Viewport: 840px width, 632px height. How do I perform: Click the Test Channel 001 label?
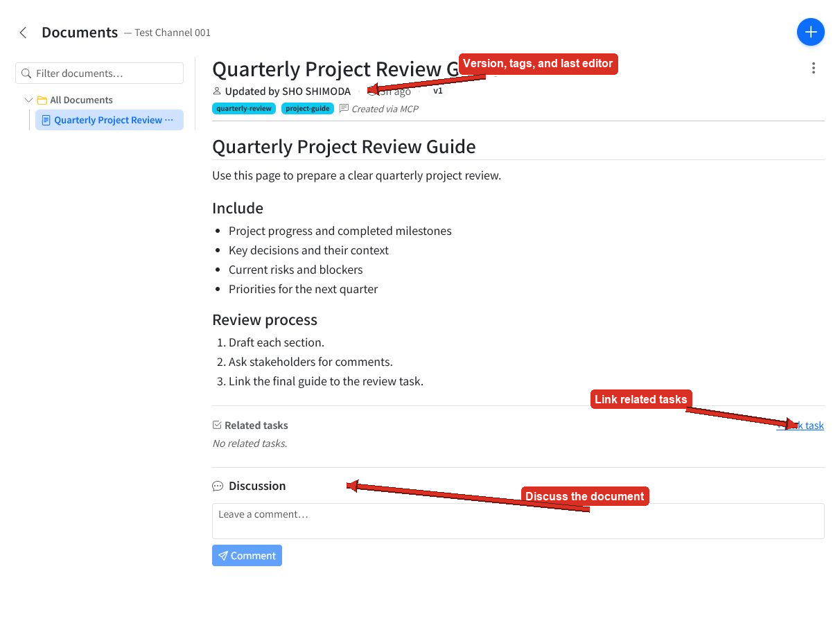[173, 33]
